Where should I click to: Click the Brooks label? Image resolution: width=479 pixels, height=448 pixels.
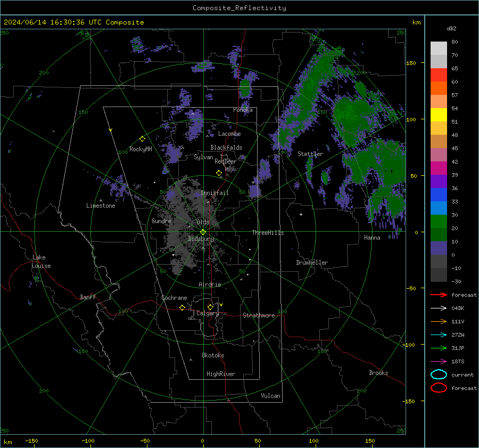pos(378,373)
